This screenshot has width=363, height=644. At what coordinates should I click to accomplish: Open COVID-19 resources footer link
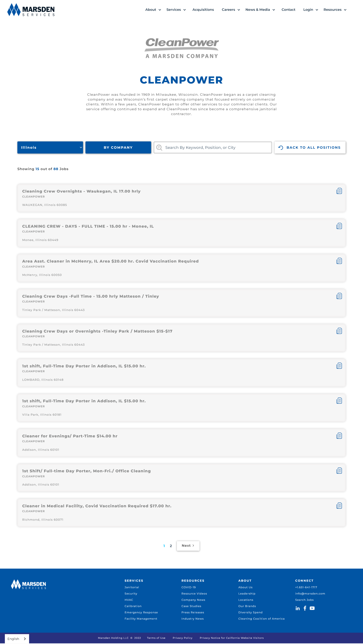pyautogui.click(x=189, y=587)
